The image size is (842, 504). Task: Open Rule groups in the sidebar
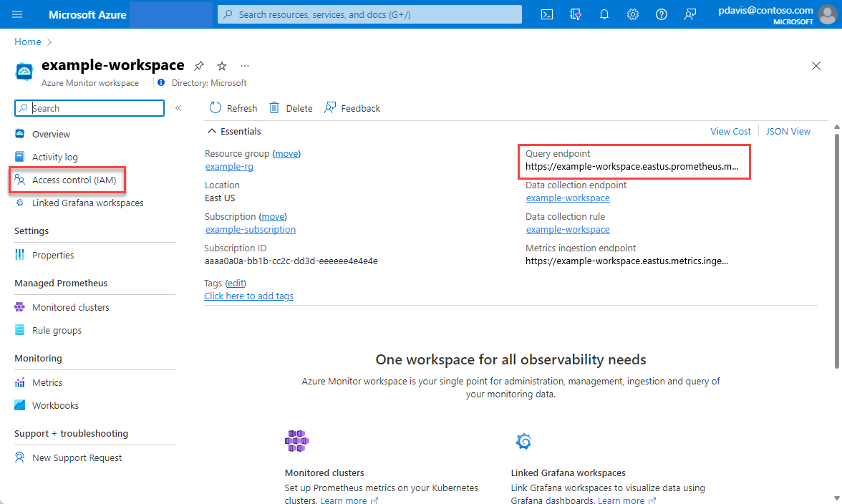(57, 330)
